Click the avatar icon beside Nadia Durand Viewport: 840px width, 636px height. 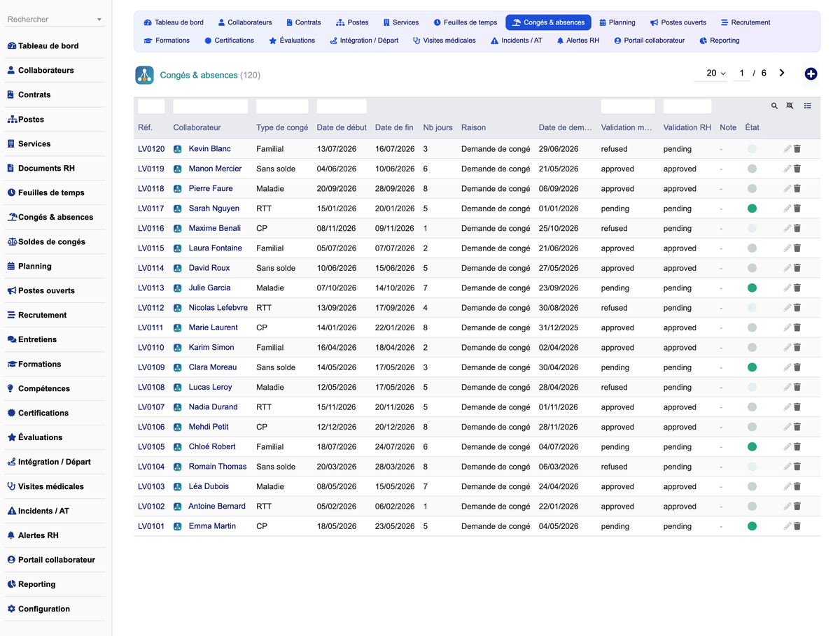click(x=178, y=407)
